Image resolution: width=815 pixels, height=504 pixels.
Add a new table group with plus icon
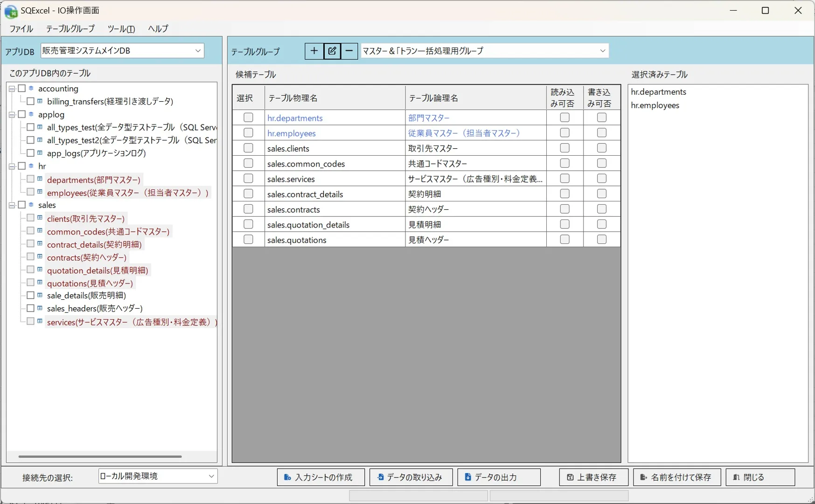pos(314,51)
